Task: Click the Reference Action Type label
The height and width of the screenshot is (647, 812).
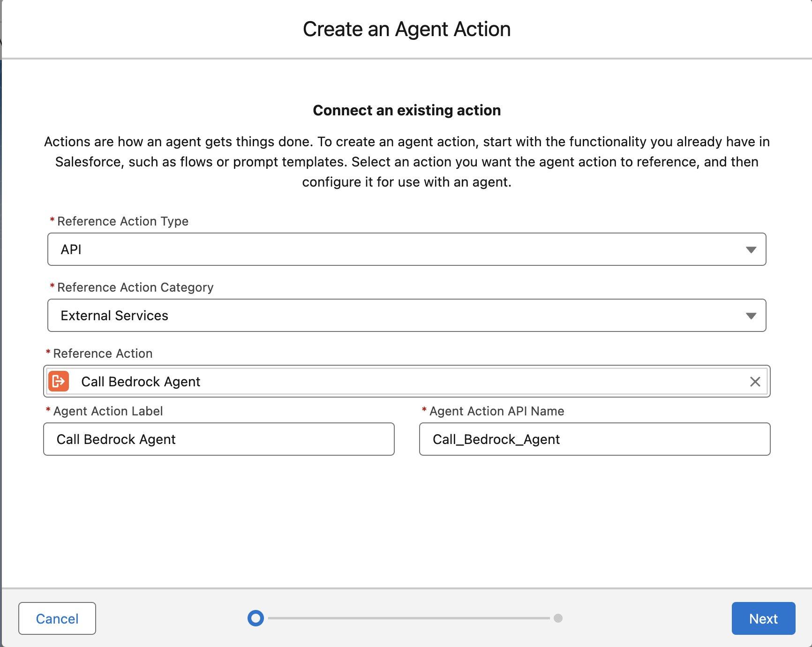Action: coord(123,221)
